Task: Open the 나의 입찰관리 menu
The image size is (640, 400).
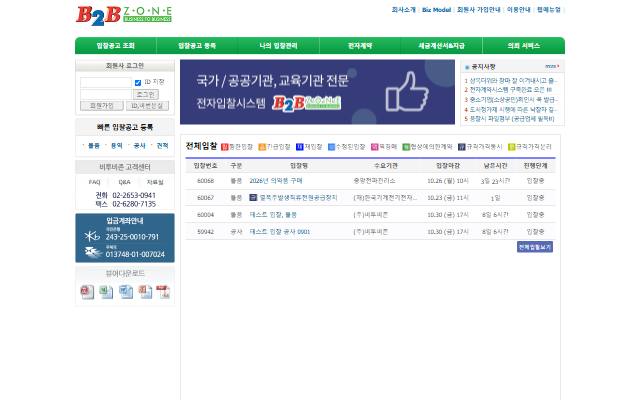Action: (x=279, y=46)
